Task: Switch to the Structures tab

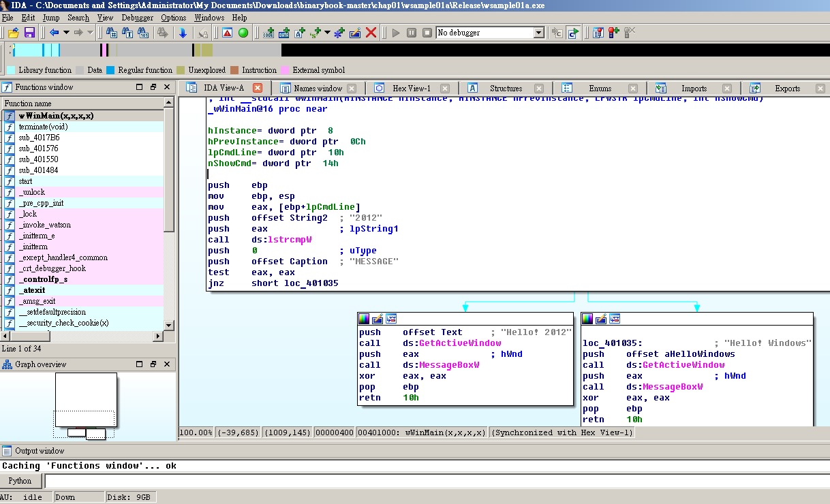Action: coord(506,89)
